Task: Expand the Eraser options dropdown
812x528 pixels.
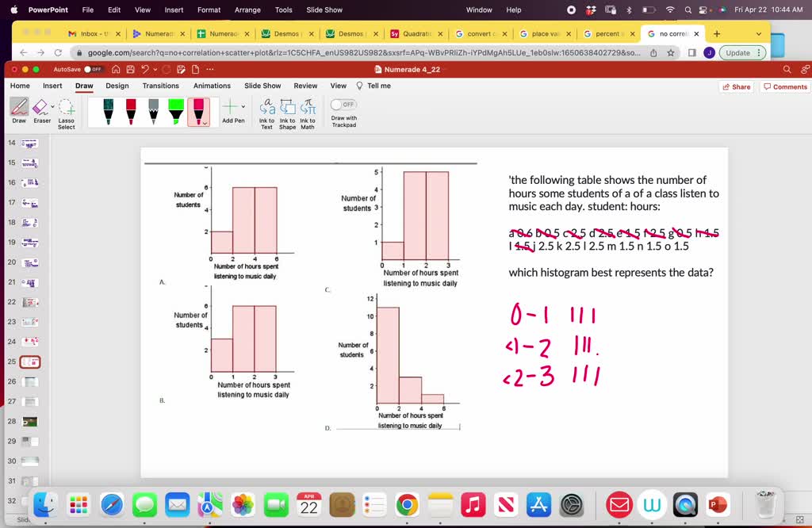Action: coord(53,106)
